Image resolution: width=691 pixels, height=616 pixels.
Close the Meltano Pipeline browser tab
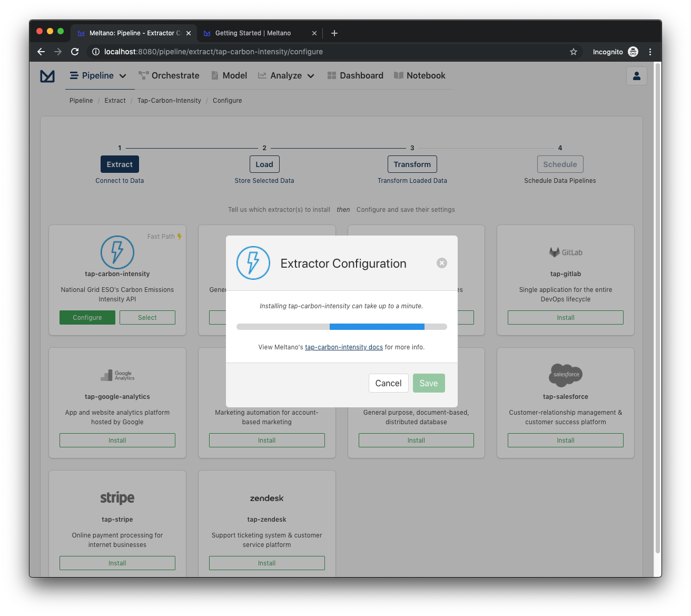[x=189, y=33]
